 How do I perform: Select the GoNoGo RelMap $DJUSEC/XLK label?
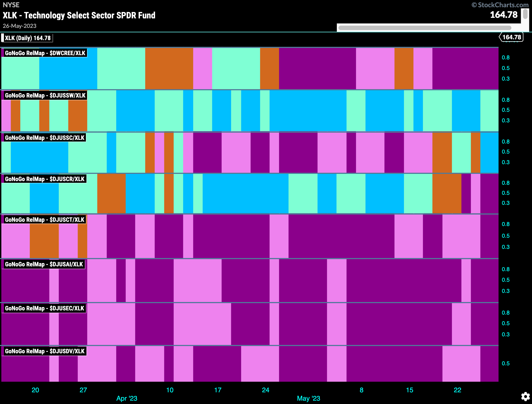[44, 308]
